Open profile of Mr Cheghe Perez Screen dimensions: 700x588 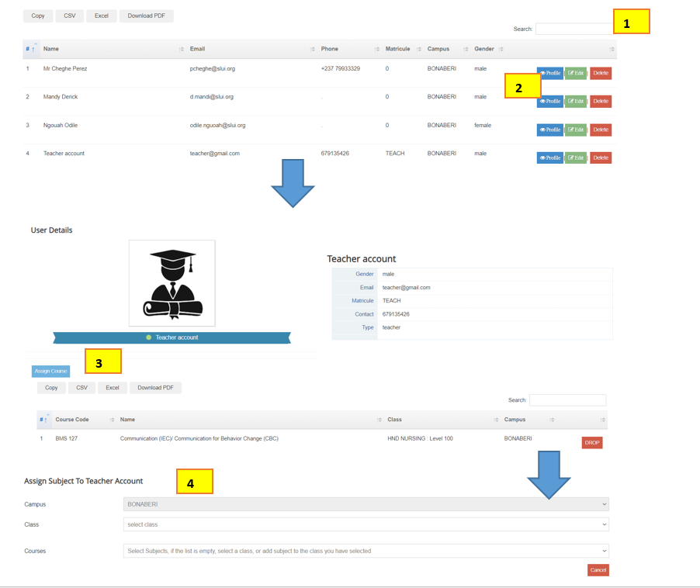pos(549,73)
